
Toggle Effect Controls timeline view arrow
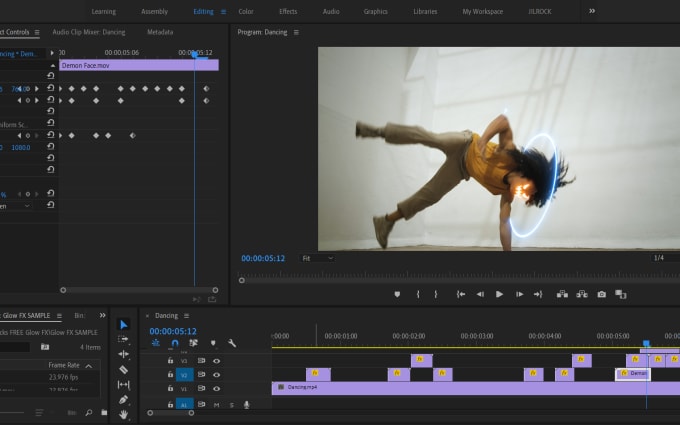click(x=52, y=53)
